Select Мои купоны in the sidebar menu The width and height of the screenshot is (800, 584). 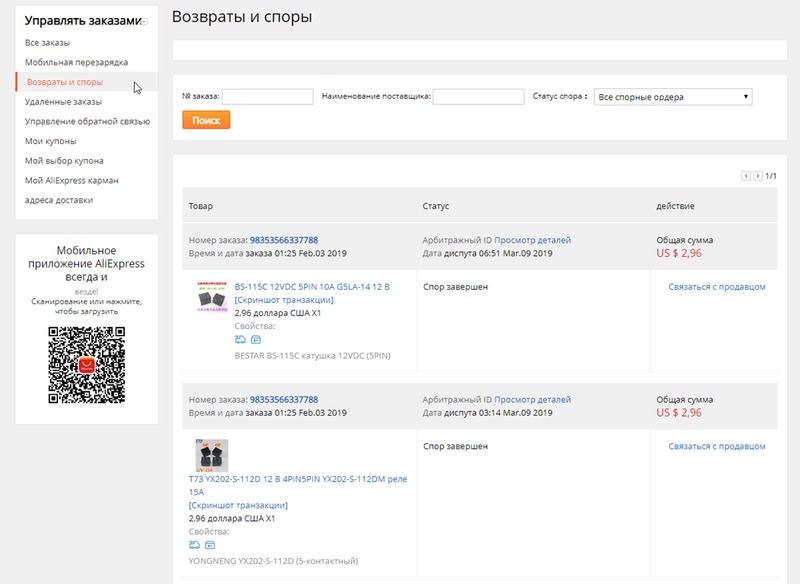click(x=50, y=141)
